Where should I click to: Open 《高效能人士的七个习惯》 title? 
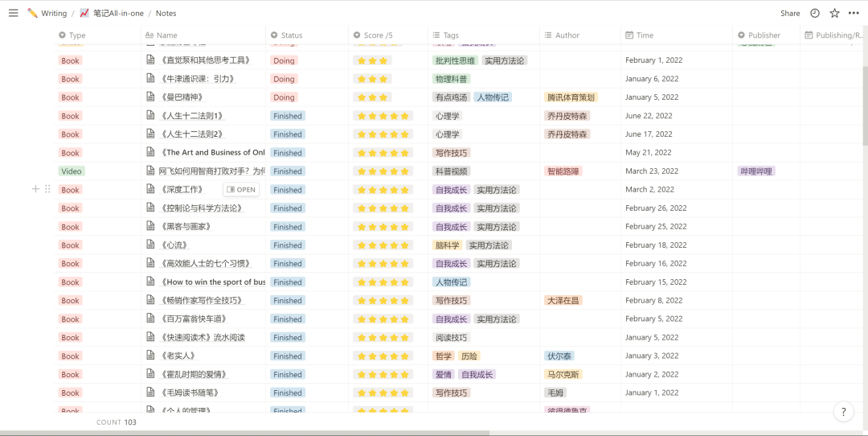[206, 264]
